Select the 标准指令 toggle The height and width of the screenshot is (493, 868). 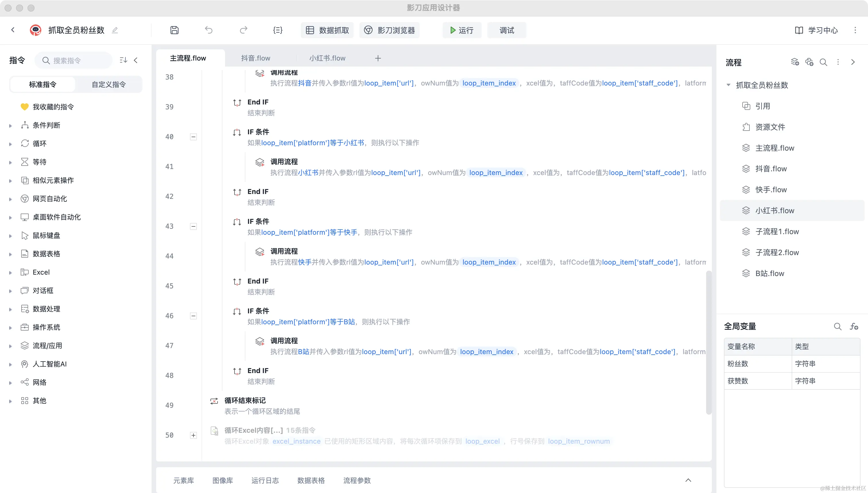click(x=43, y=84)
